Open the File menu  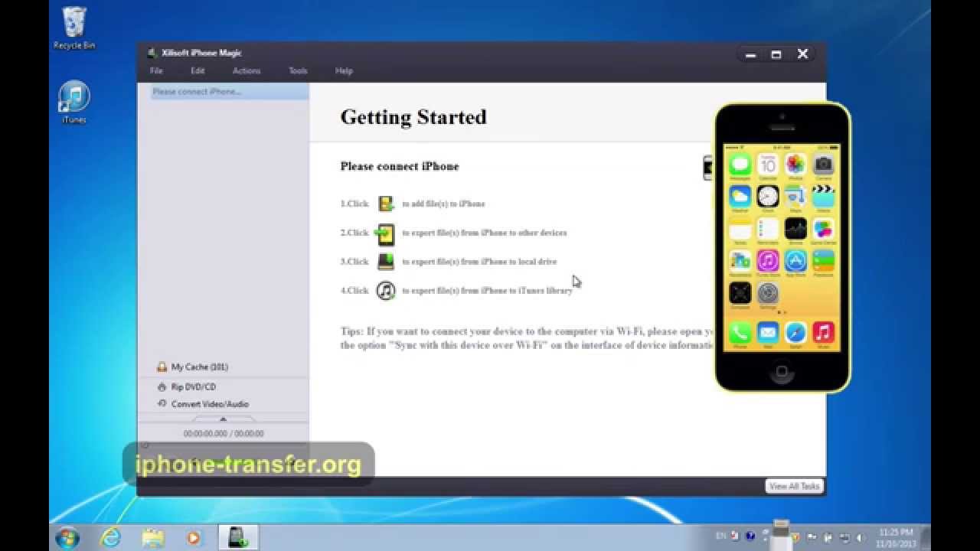pos(156,70)
